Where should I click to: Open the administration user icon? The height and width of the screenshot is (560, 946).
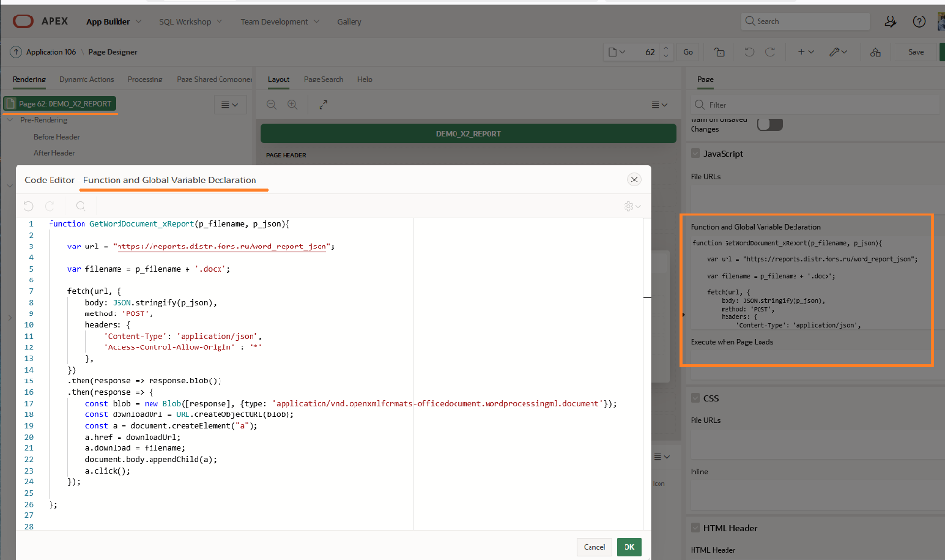(x=890, y=21)
